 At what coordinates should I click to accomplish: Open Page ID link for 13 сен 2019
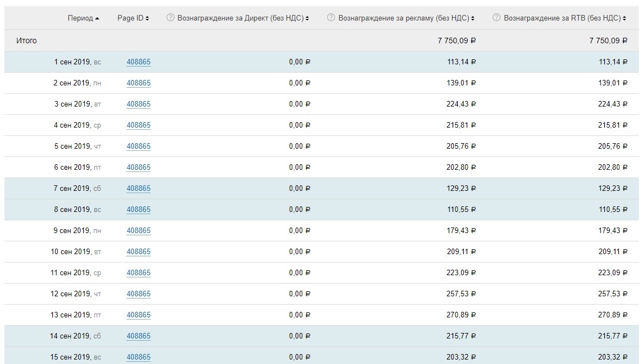tap(138, 315)
